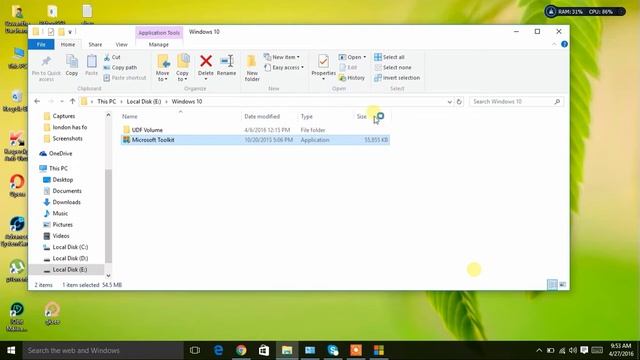Sort by Date modified column
640x360 pixels.
(x=262, y=116)
